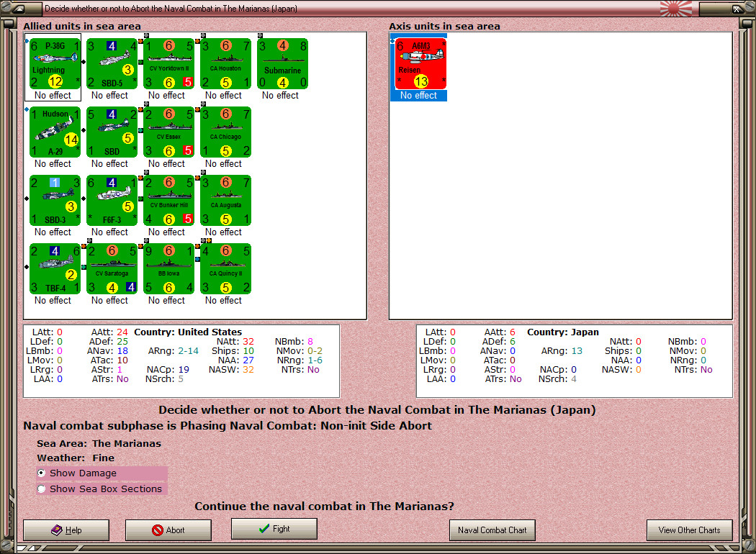This screenshot has height=554, width=756.
Task: Select the SBD-5 aircraft counter
Action: tap(112, 64)
